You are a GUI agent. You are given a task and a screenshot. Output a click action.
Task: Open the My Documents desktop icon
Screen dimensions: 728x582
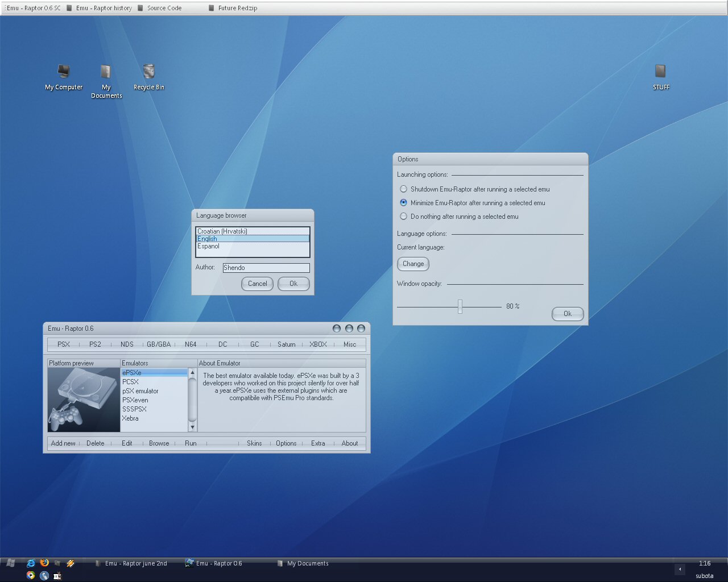[106, 81]
